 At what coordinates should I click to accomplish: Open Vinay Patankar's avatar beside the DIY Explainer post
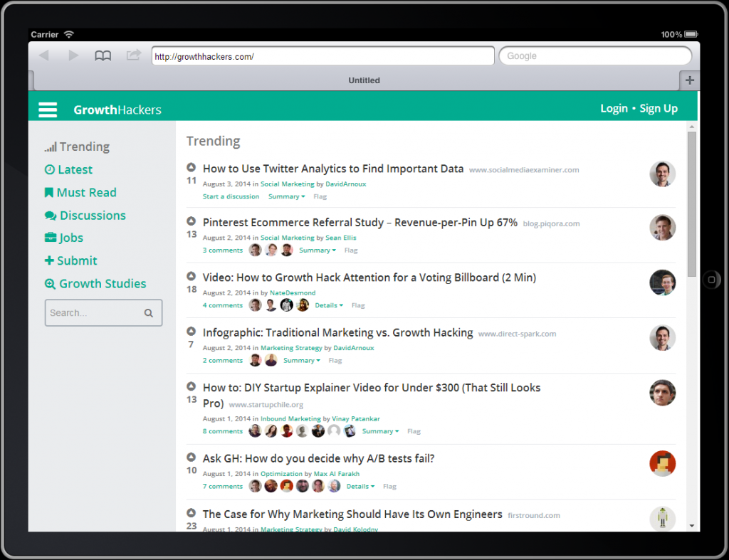click(663, 393)
